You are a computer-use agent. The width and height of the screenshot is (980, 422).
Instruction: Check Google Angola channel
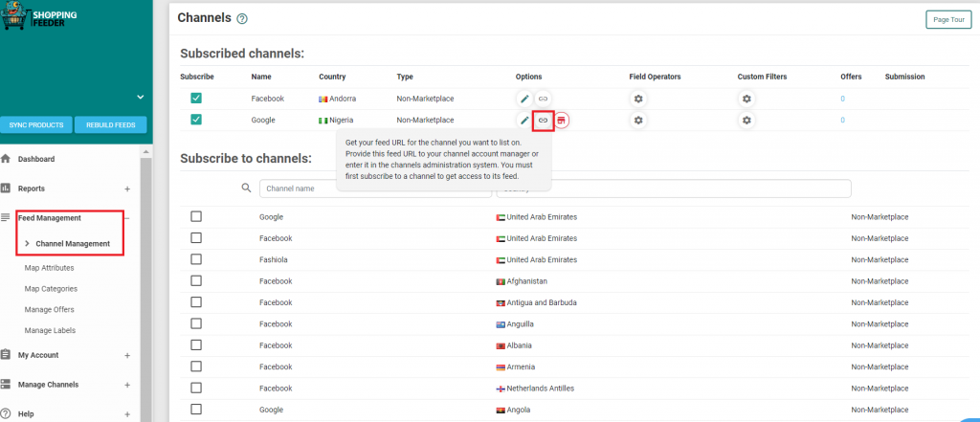click(x=196, y=409)
